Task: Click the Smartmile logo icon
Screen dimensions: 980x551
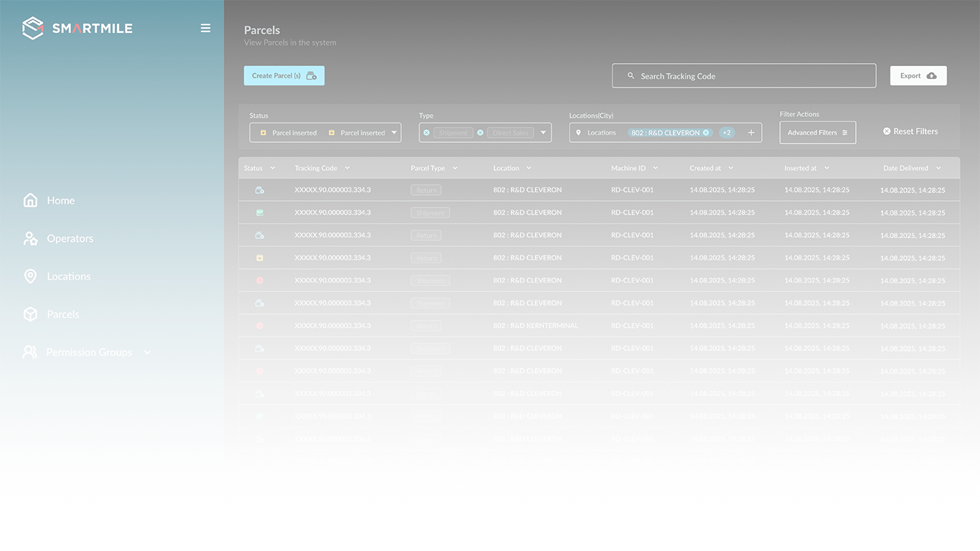Action: [33, 29]
